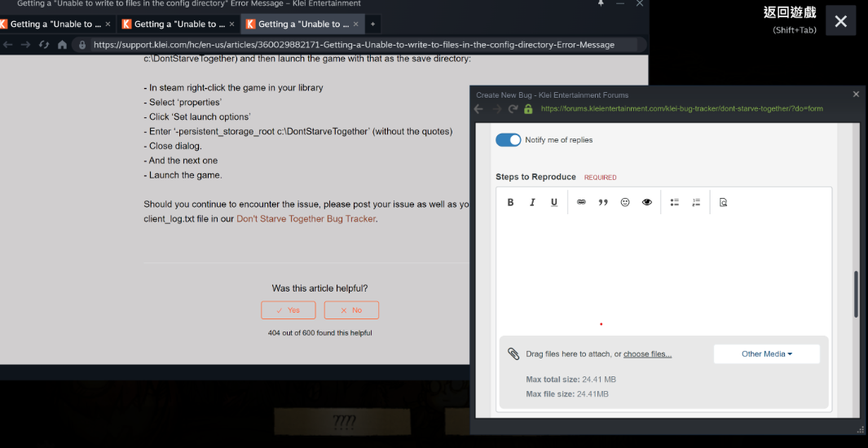
Task: Insert a quote block in the editor
Action: 603,203
